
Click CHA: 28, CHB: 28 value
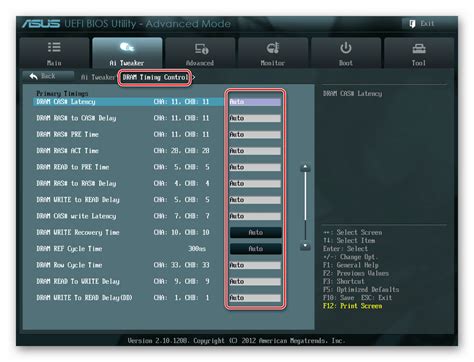coord(182,151)
